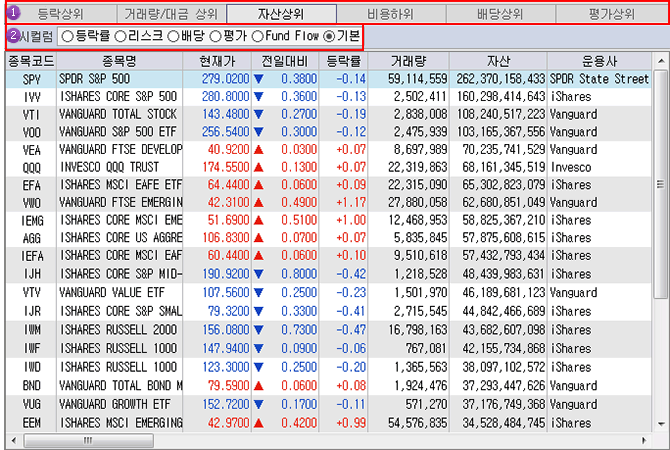
Task: Select the IWF ticker code
Action: [32, 348]
